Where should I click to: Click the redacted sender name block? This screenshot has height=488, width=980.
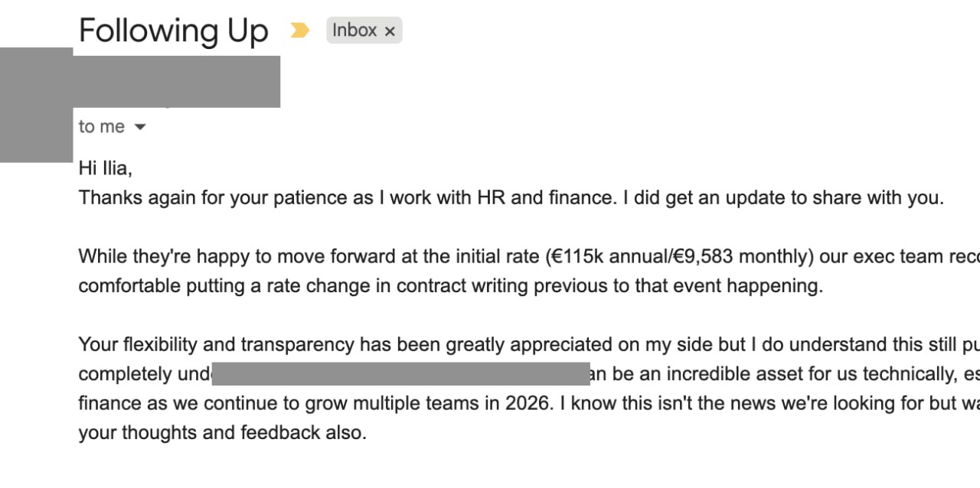(x=177, y=81)
